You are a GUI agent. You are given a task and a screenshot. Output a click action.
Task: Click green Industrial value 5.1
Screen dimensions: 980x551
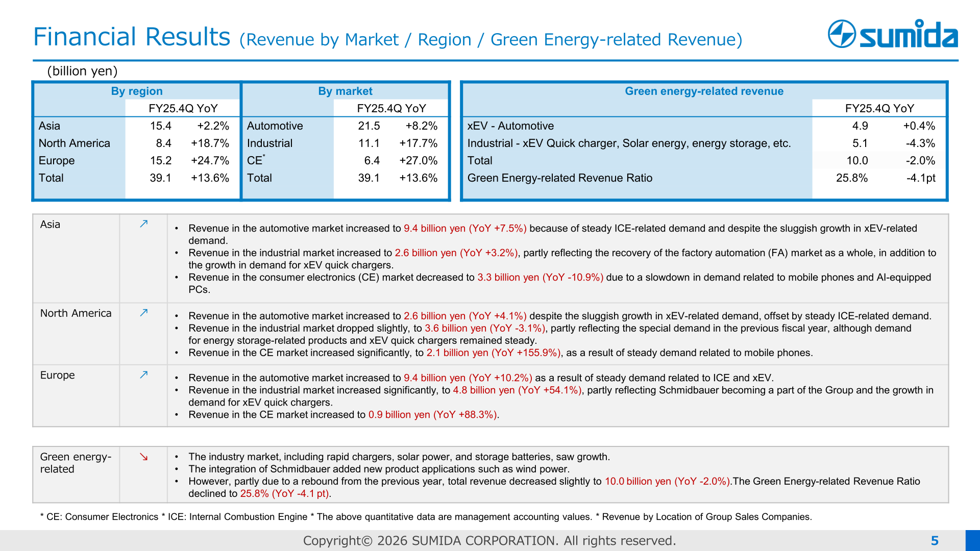(x=860, y=143)
